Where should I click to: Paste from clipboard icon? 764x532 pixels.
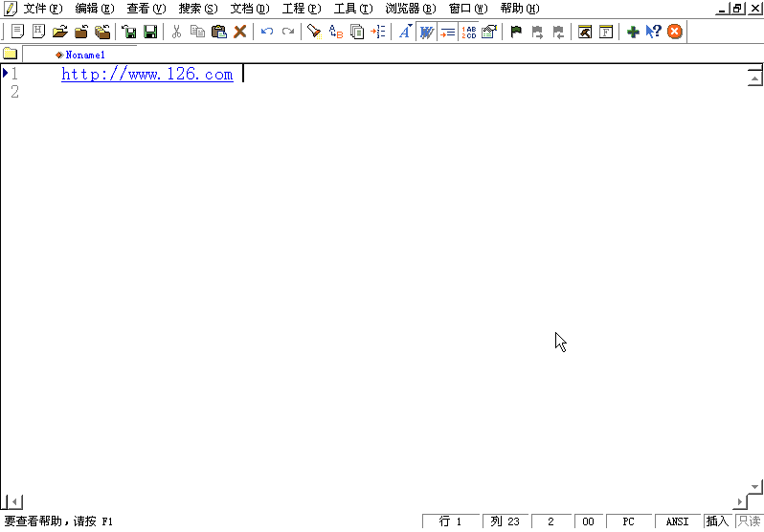pos(219,32)
